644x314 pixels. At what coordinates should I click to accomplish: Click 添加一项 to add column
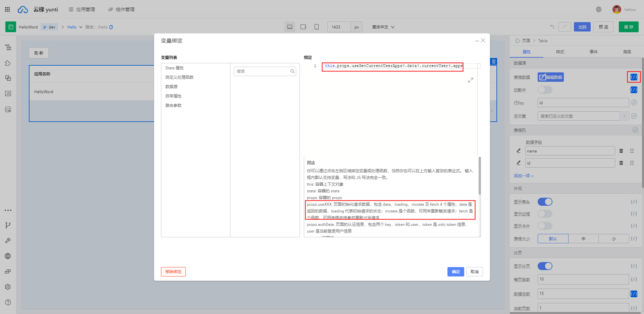tap(524, 176)
